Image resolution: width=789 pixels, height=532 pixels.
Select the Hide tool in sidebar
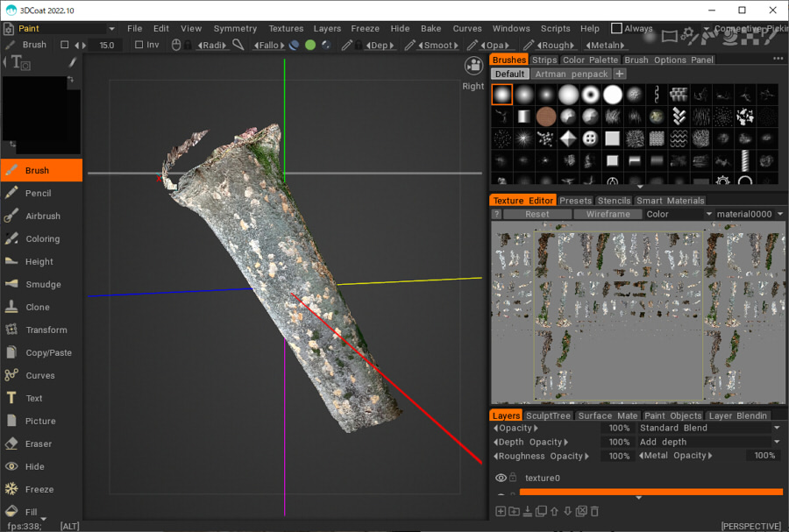tap(41, 466)
